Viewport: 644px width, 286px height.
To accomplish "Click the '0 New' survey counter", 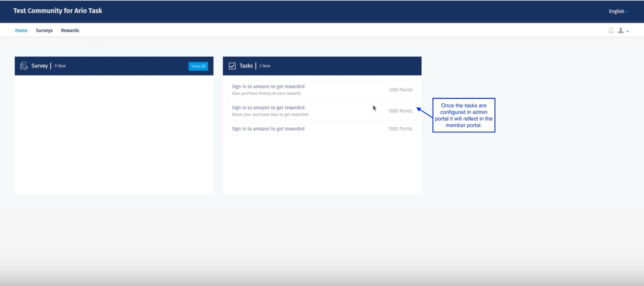I will (x=60, y=66).
